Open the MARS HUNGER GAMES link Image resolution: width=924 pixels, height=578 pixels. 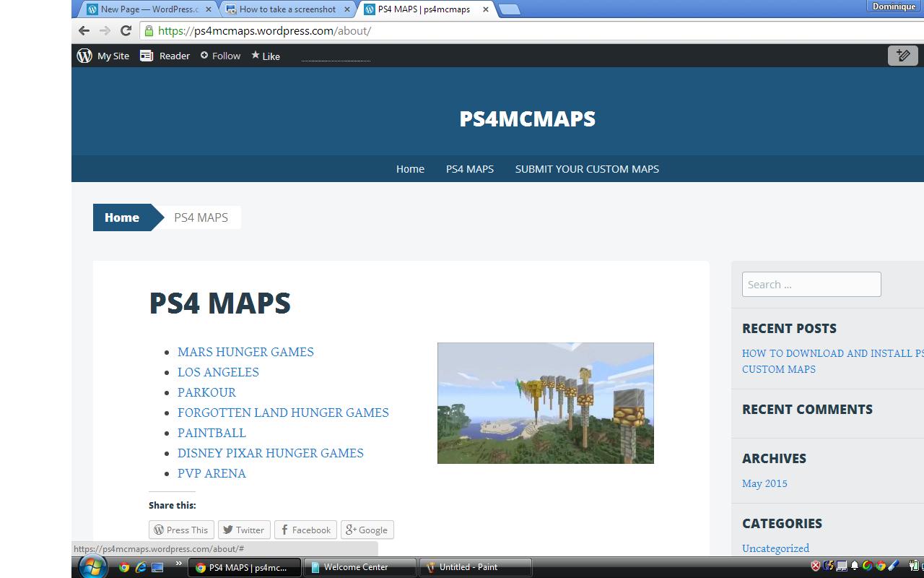click(x=245, y=352)
